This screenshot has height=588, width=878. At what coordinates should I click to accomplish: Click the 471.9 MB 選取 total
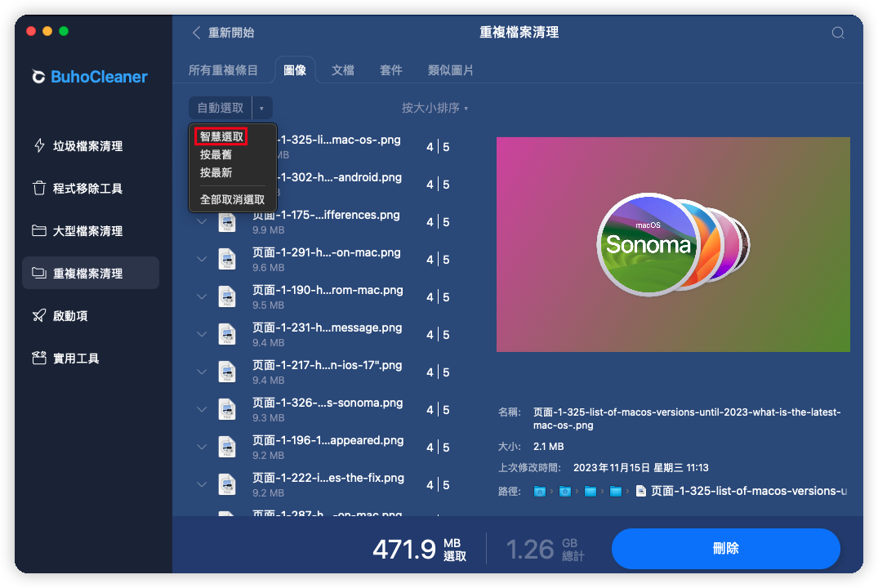(420, 550)
